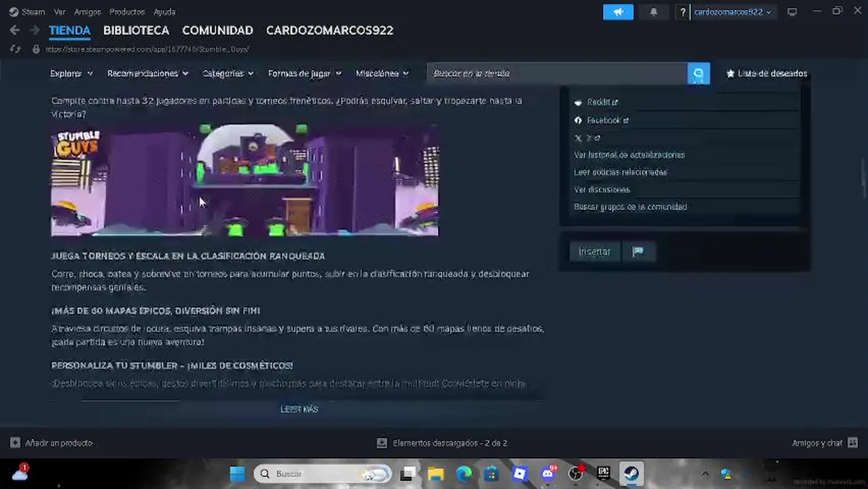Click the plus icon for Añadir un producto

15,443
